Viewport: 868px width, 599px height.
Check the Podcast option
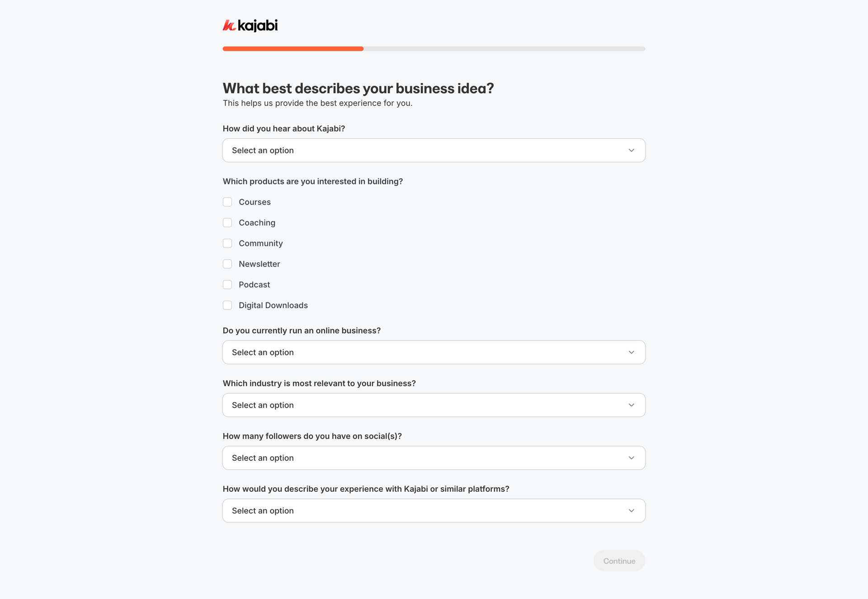click(227, 284)
